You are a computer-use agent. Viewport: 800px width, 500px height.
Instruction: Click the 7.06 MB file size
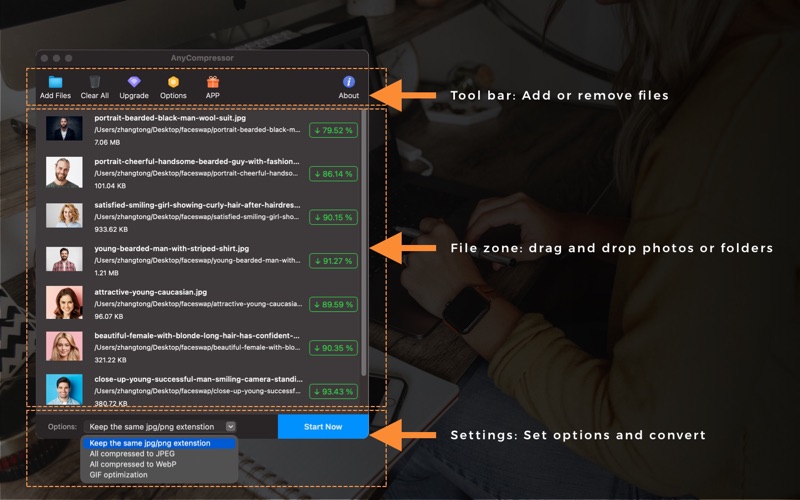107,142
